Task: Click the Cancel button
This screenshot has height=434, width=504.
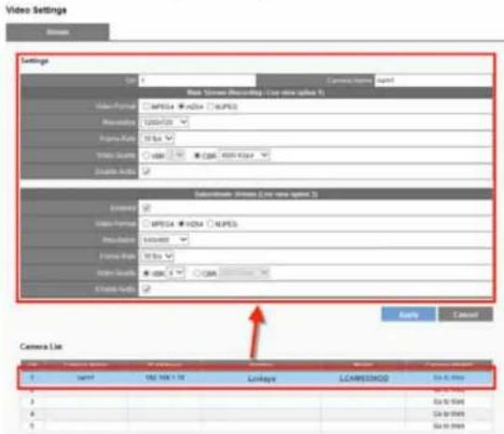Action: pyautogui.click(x=466, y=315)
